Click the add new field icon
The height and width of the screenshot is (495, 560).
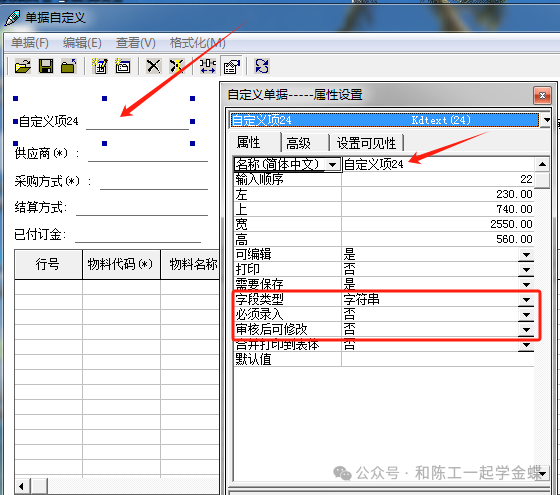[x=100, y=66]
